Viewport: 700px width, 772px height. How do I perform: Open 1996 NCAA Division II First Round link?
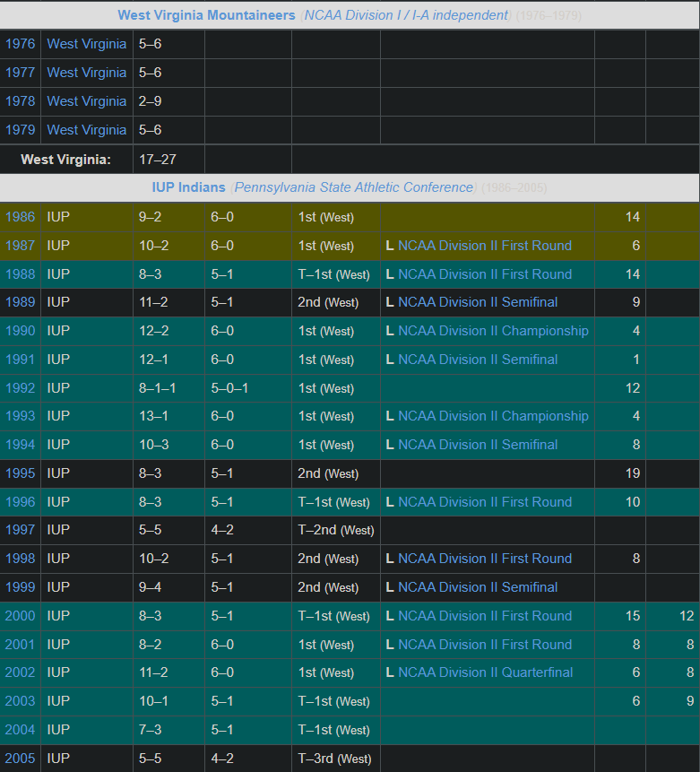[x=485, y=502]
